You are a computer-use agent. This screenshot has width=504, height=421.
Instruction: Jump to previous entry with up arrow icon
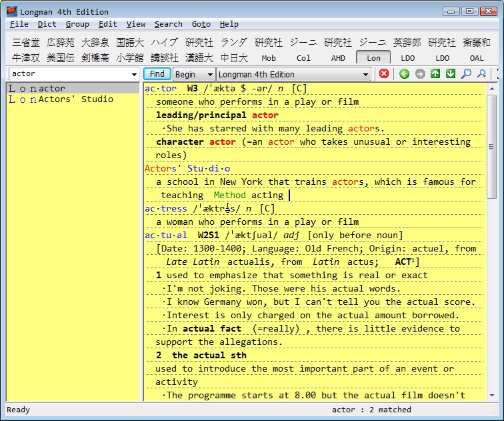[x=435, y=74]
